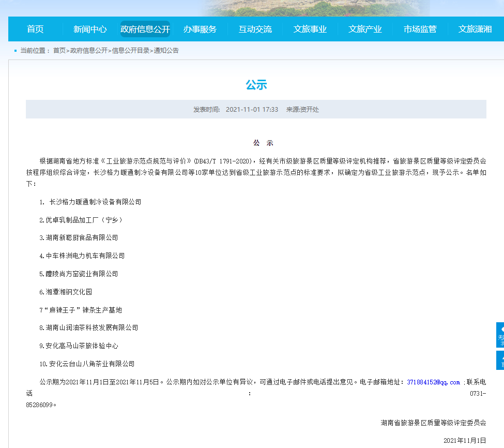Click the 文旅产业 navigation item
The height and width of the screenshot is (448, 504).
(365, 29)
